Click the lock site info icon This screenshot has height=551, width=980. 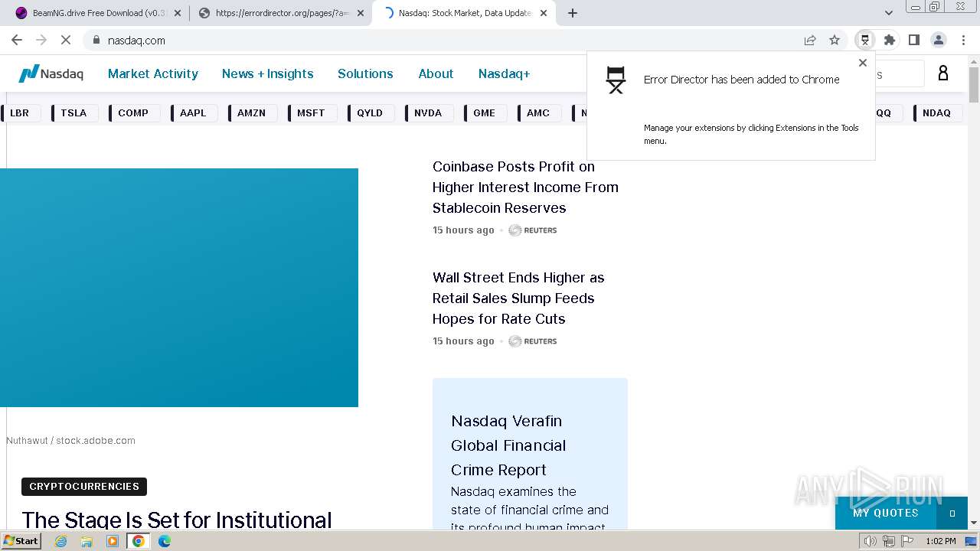96,40
